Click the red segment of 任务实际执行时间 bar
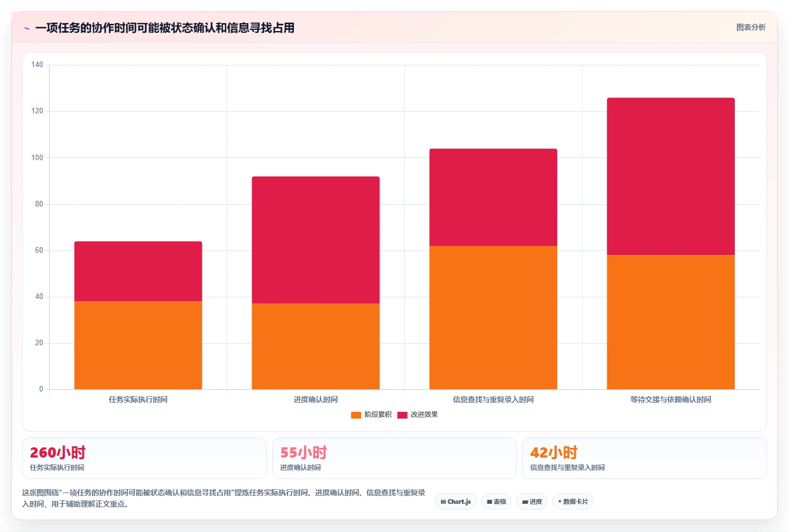This screenshot has width=789, height=532. [x=138, y=271]
